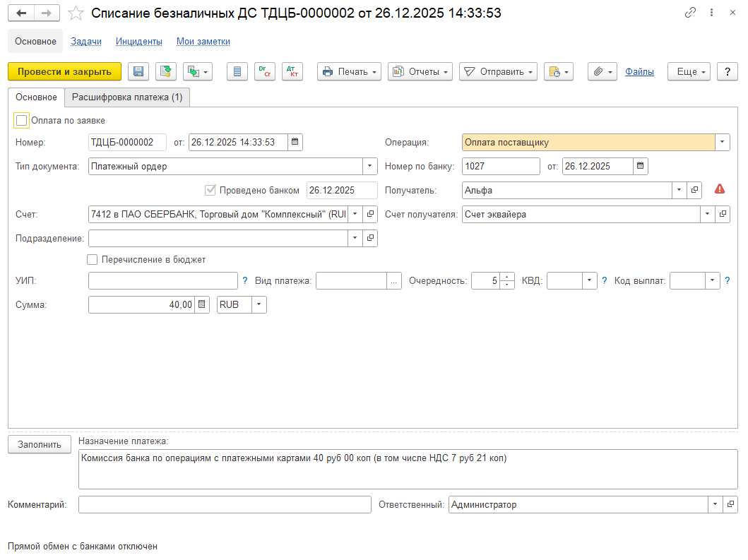
Task: Add document to favorites with star icon
Action: (76, 13)
